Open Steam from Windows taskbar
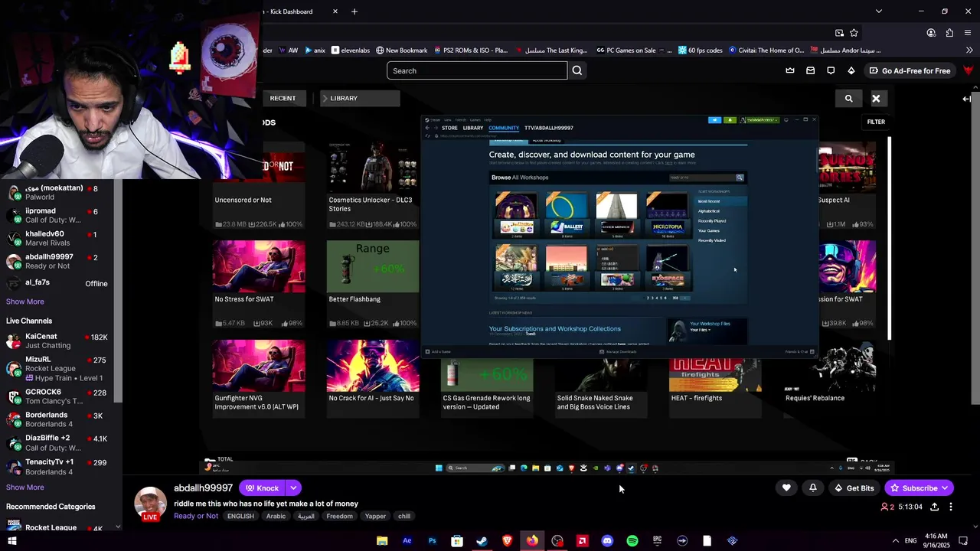This screenshot has height=551, width=980. tap(482, 541)
